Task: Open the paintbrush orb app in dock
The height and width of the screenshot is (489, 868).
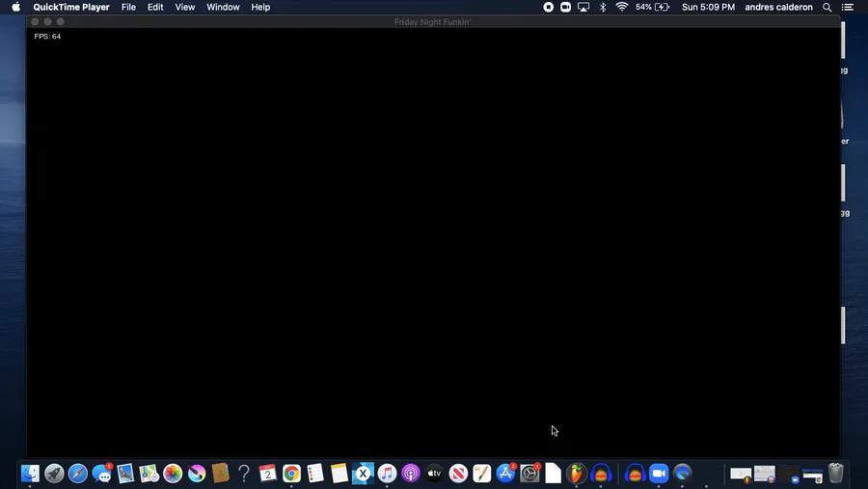Action: tap(197, 474)
